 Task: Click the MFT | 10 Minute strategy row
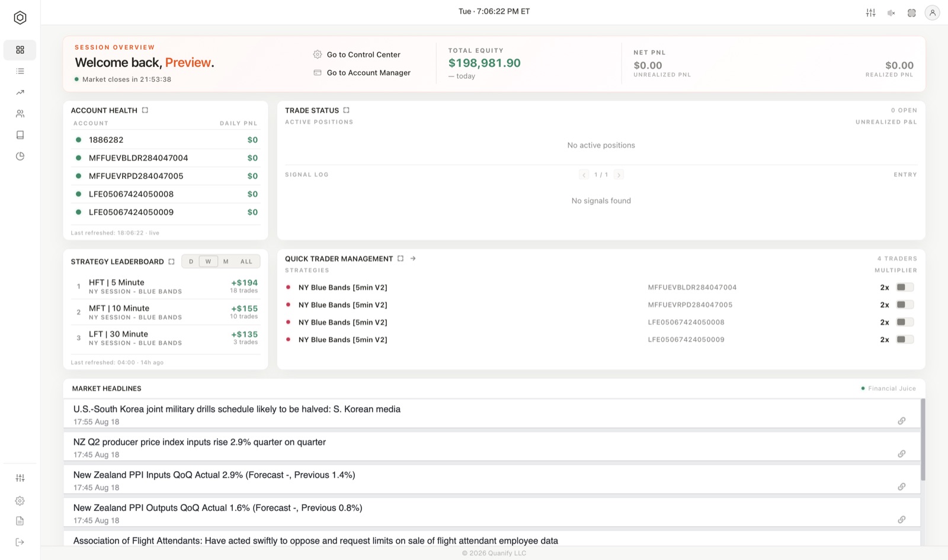coord(165,312)
